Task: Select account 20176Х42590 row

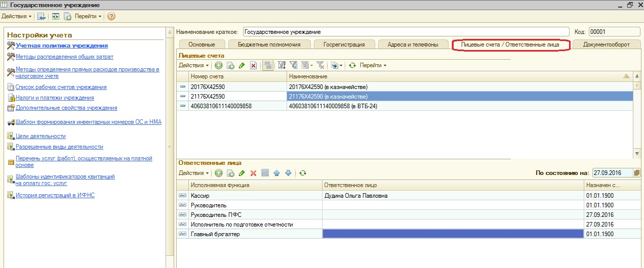Action: (x=405, y=87)
